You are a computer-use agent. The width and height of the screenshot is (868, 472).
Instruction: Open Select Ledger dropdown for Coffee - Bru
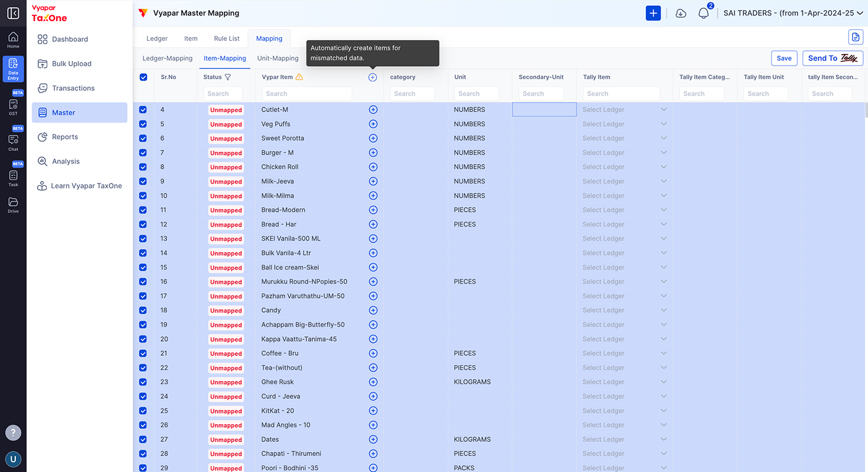click(625, 353)
